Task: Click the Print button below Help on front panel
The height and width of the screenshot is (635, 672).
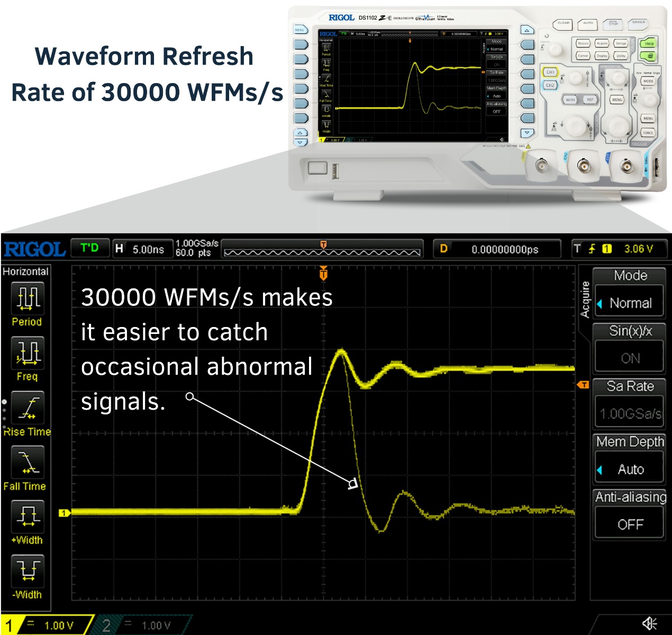Action: click(x=649, y=56)
